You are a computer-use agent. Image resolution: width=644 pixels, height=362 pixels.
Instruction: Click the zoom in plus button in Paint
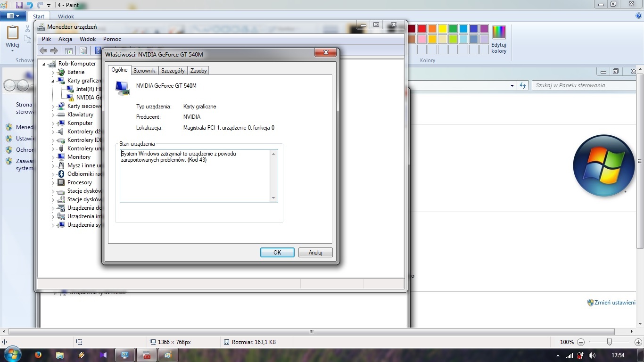click(638, 342)
